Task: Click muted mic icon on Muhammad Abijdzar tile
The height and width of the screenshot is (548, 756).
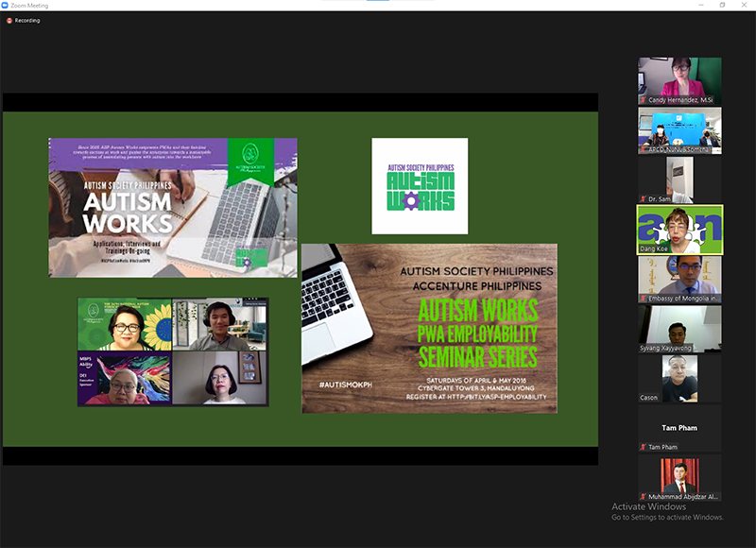Action: pyautogui.click(x=644, y=497)
